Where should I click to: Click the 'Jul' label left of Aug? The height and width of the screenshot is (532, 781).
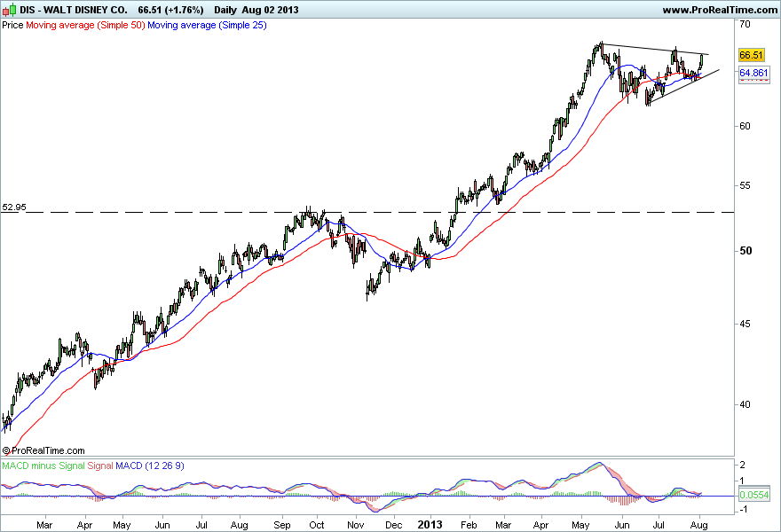201,525
